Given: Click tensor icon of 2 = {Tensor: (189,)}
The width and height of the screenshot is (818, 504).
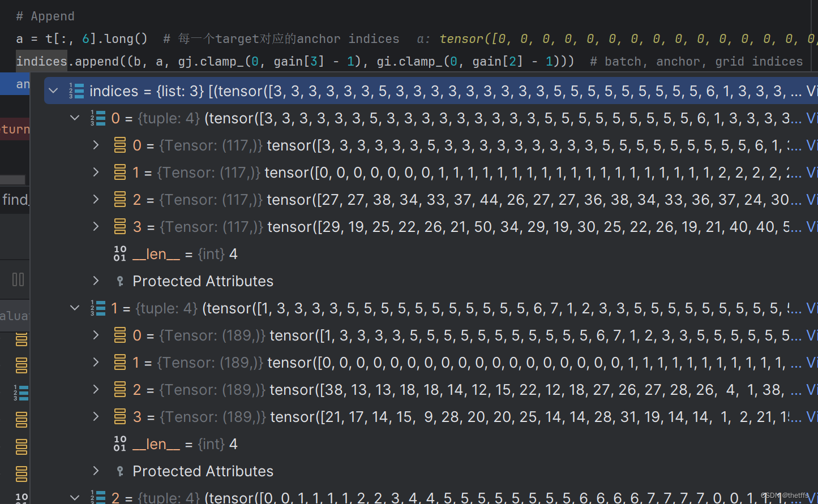Looking at the screenshot, I should click(120, 389).
